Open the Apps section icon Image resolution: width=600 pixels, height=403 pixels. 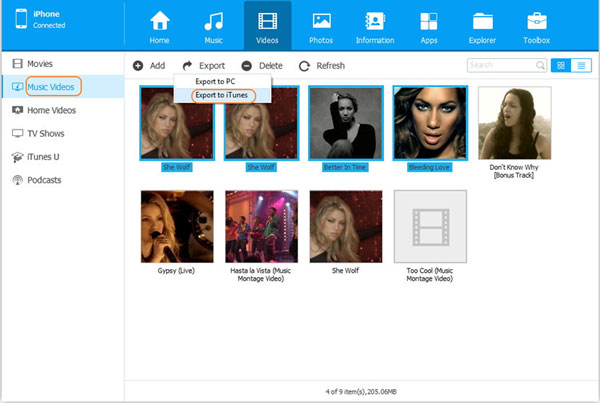429,21
